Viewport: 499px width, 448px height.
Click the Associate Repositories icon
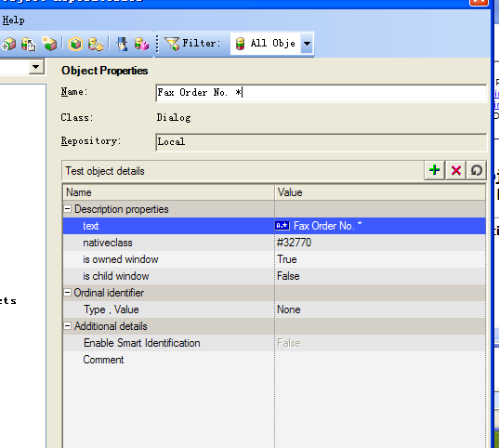click(x=141, y=44)
